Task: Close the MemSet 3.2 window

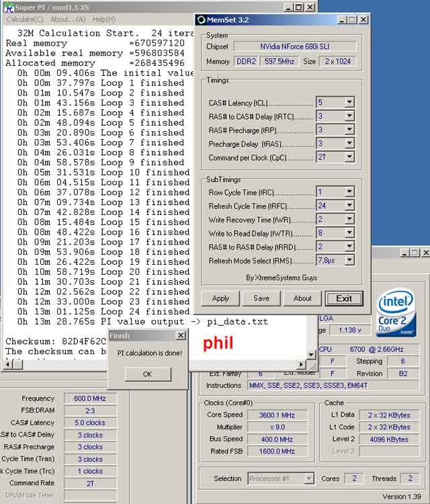Action: pos(363,20)
